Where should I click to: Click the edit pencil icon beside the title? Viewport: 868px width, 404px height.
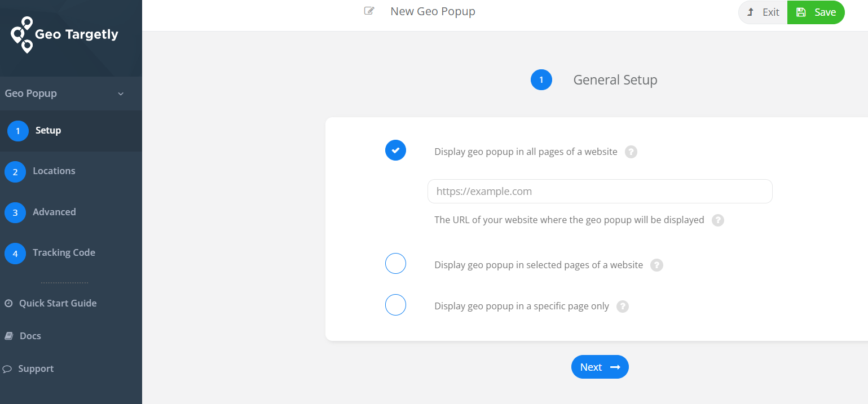pyautogui.click(x=369, y=11)
